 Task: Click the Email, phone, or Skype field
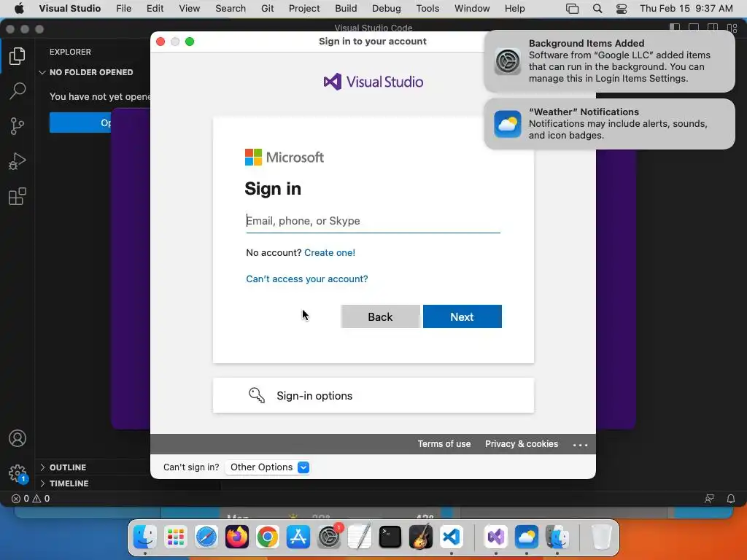coord(373,221)
